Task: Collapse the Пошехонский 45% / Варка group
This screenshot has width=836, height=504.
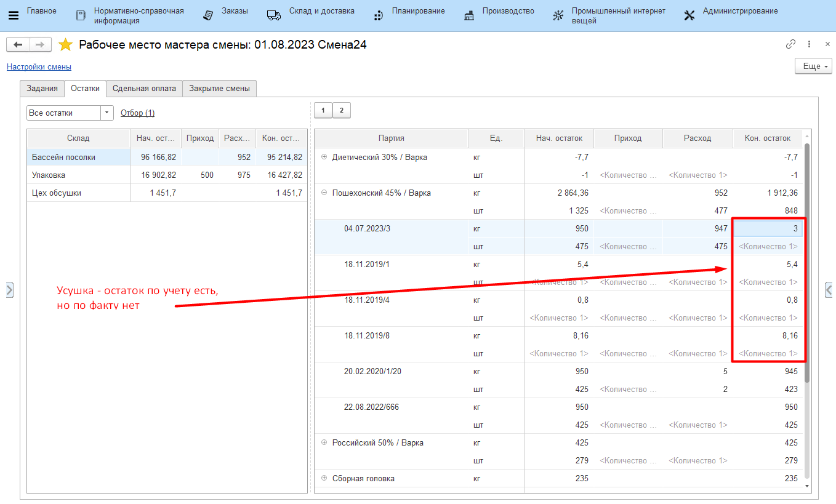Action: point(324,193)
